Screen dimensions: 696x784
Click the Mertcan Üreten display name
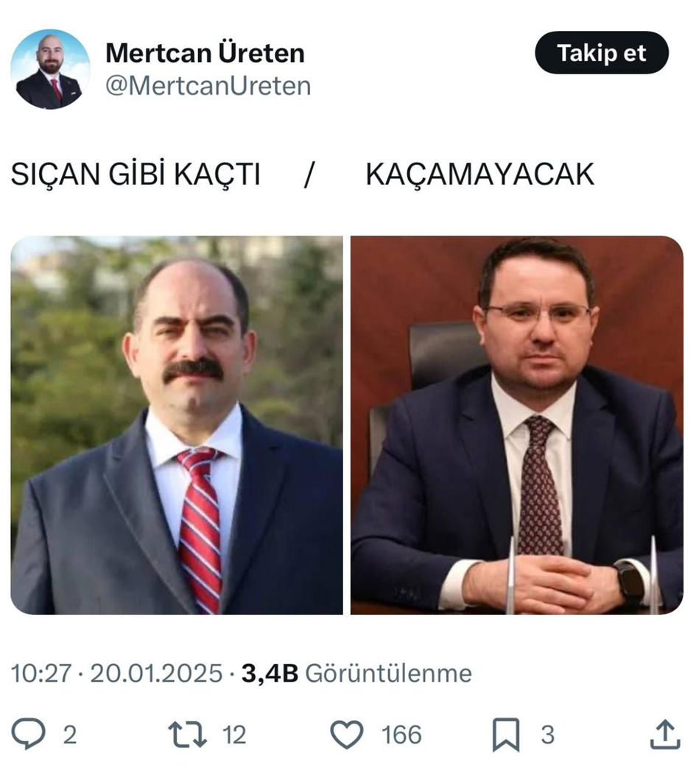click(x=205, y=52)
